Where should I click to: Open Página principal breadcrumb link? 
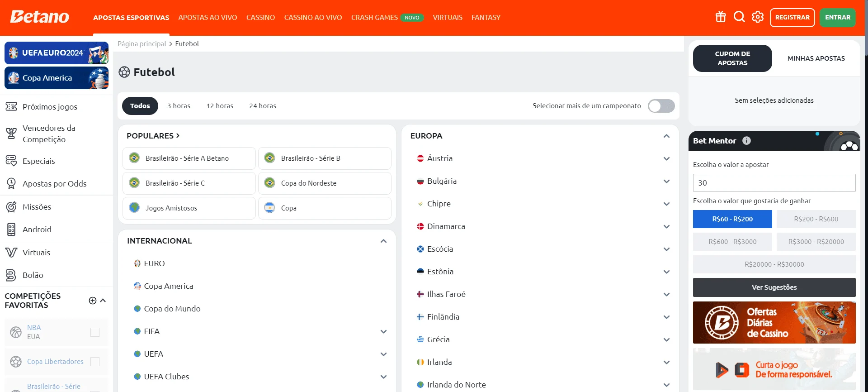point(142,44)
